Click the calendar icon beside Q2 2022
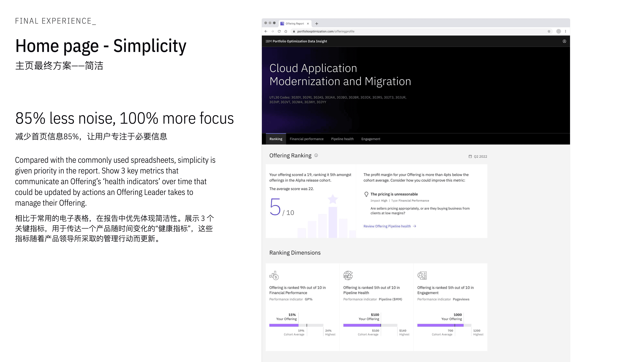 point(470,156)
